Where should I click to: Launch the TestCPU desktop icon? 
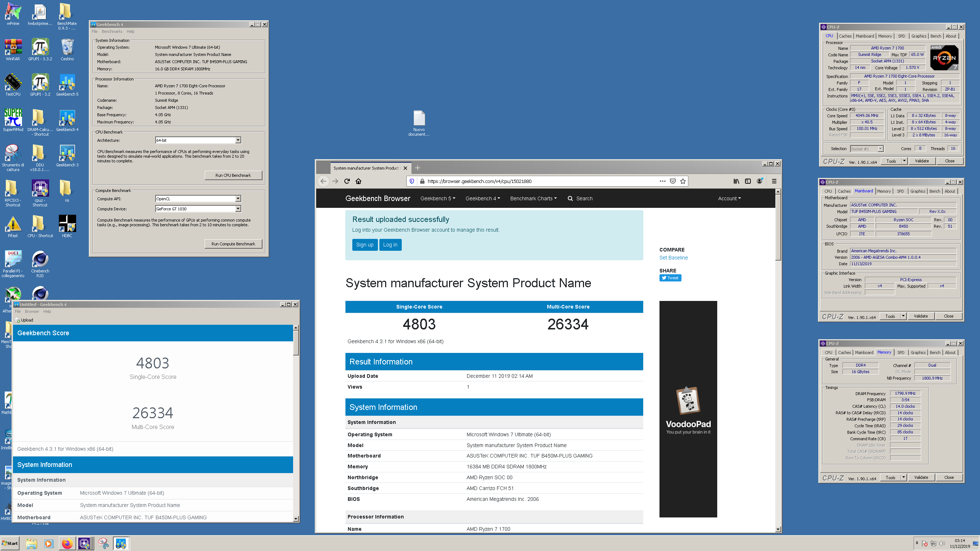pyautogui.click(x=13, y=85)
